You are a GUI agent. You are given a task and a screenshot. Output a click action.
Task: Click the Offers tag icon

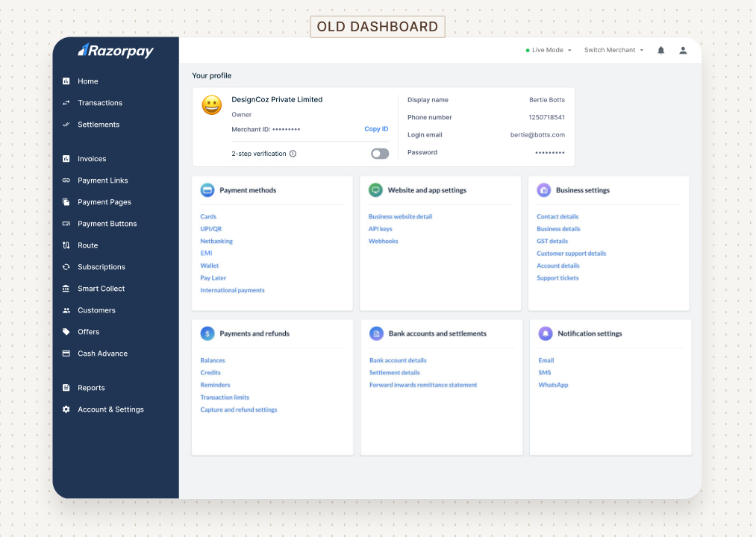click(66, 332)
